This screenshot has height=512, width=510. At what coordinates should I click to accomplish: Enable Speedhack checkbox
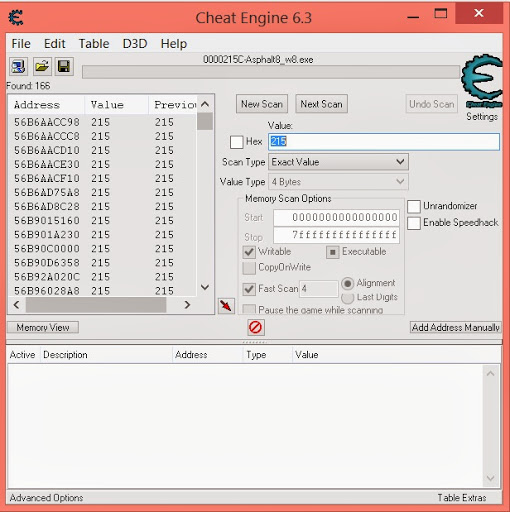[414, 223]
